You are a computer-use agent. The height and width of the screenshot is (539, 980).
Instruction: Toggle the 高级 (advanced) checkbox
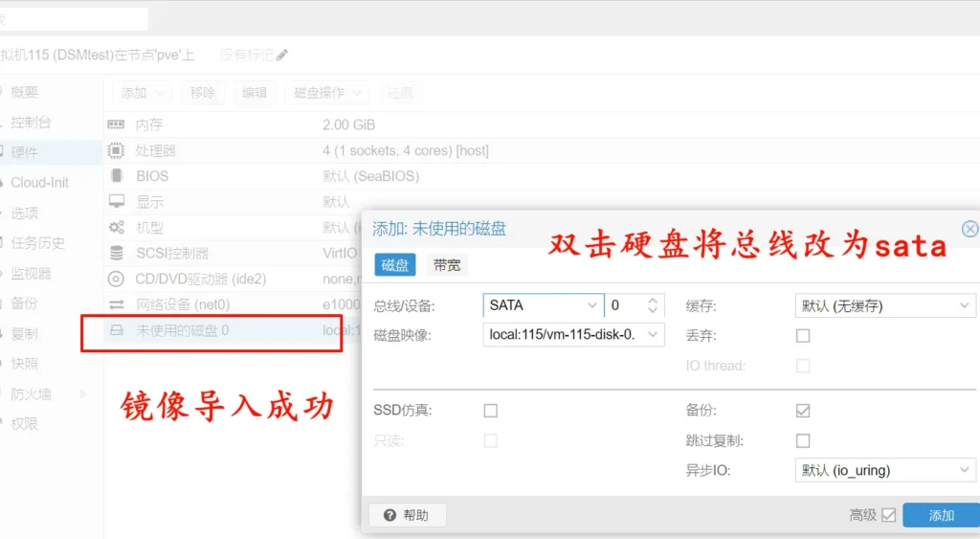tap(889, 515)
